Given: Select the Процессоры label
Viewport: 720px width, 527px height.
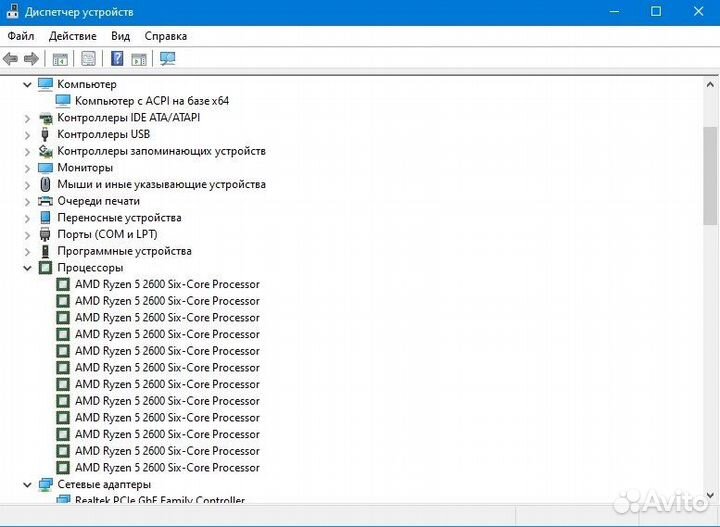Looking at the screenshot, I should coord(90,268).
